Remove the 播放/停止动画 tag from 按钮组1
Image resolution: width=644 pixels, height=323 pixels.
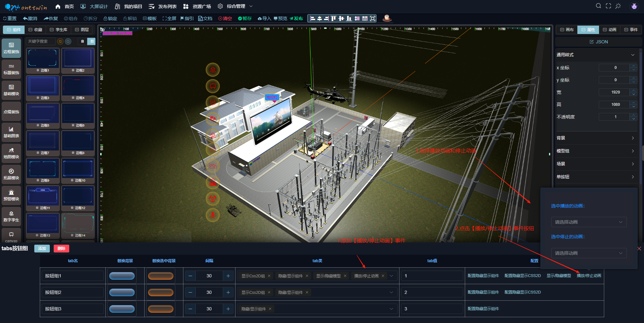click(x=383, y=276)
